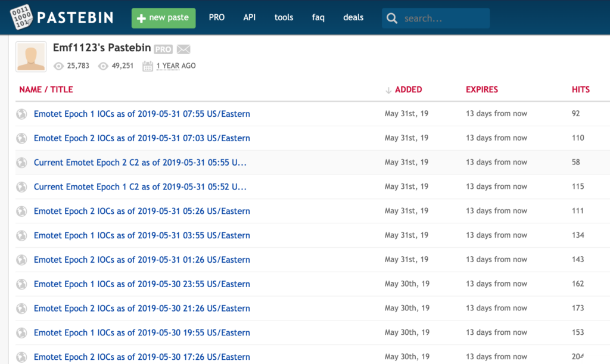Open the faq menu item
The image size is (610, 364).
coord(318,18)
